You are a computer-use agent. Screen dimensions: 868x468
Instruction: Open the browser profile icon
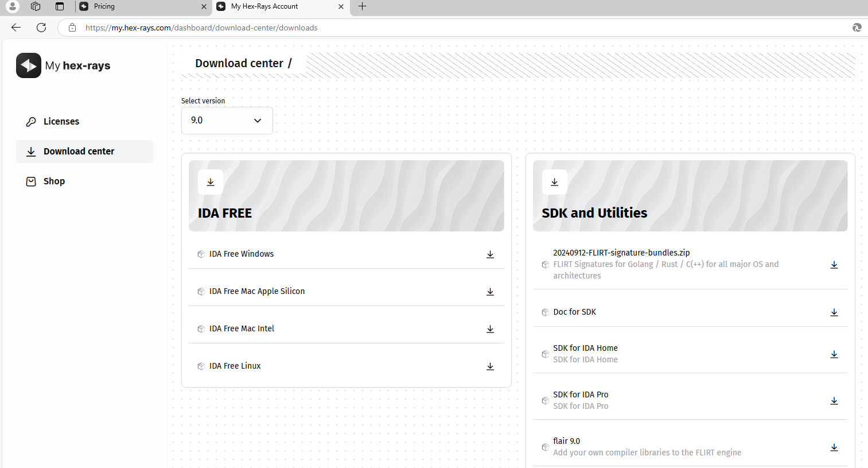tap(12, 6)
